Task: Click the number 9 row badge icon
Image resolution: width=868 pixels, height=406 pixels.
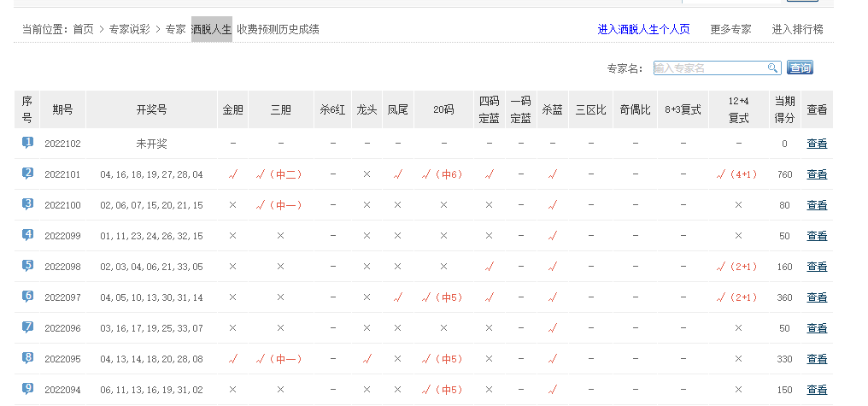Action: pos(27,389)
